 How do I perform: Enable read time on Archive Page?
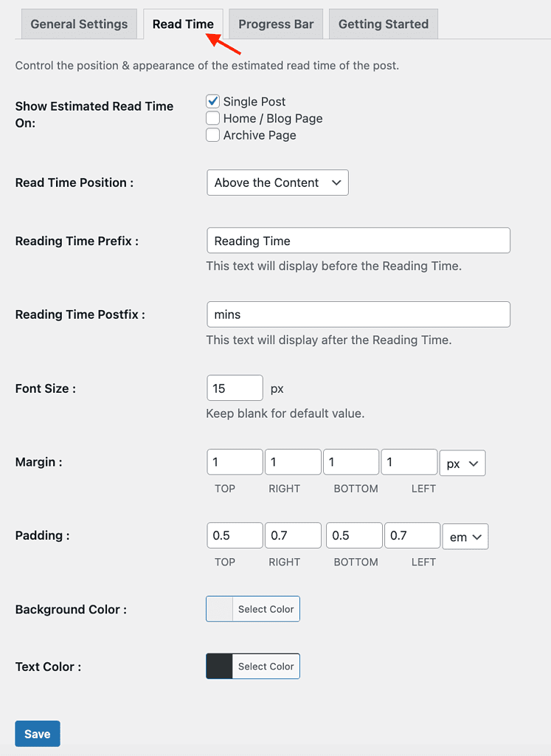coord(212,135)
